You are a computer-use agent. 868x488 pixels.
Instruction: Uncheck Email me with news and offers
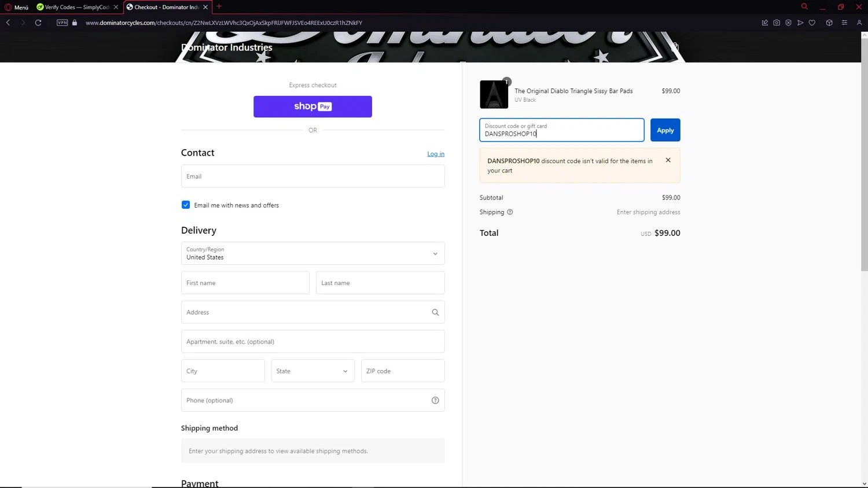click(x=186, y=205)
